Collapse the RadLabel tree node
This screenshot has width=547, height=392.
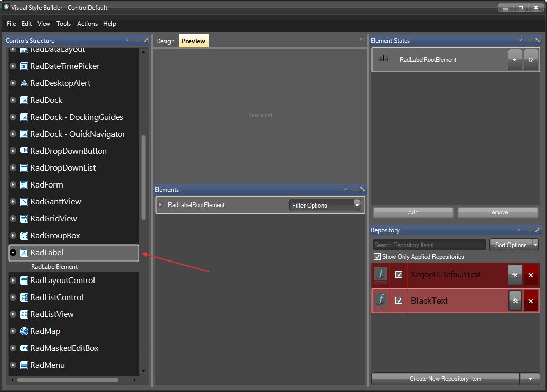(x=12, y=253)
